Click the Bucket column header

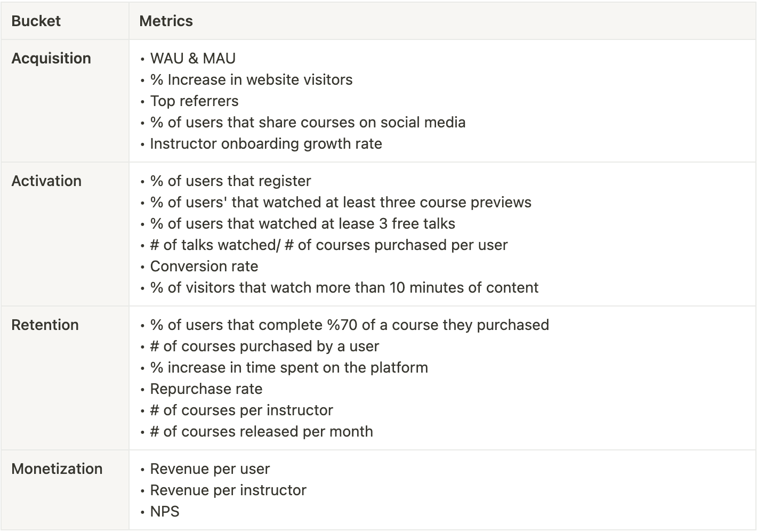point(36,21)
